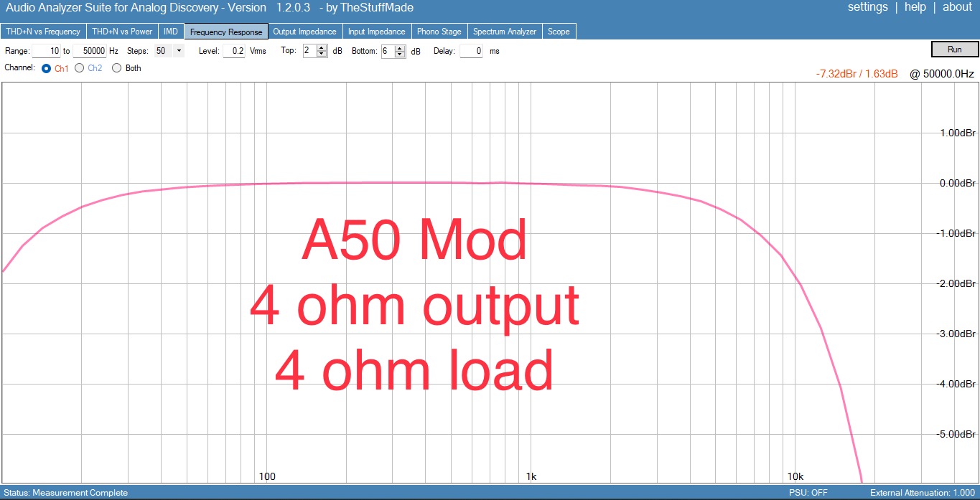Go to the Phono Stage tab
Viewport: 980px width, 500px height.
439,32
